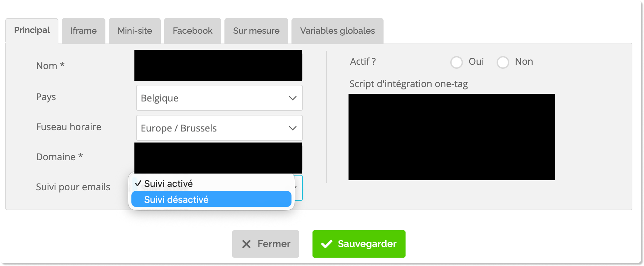The image size is (644, 266).
Task: Choose Suivi désactivé in the list
Action: point(211,199)
